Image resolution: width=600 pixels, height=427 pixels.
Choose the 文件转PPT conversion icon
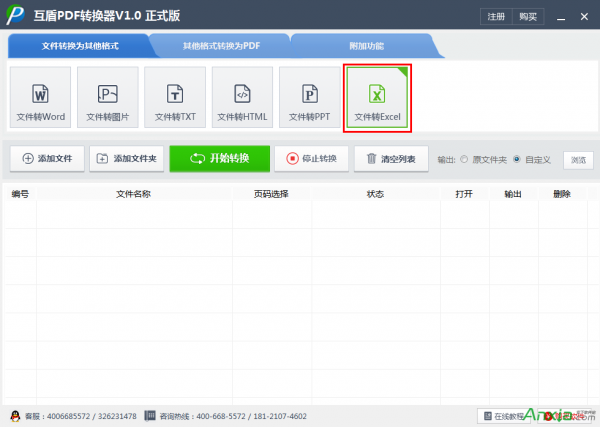tap(309, 98)
